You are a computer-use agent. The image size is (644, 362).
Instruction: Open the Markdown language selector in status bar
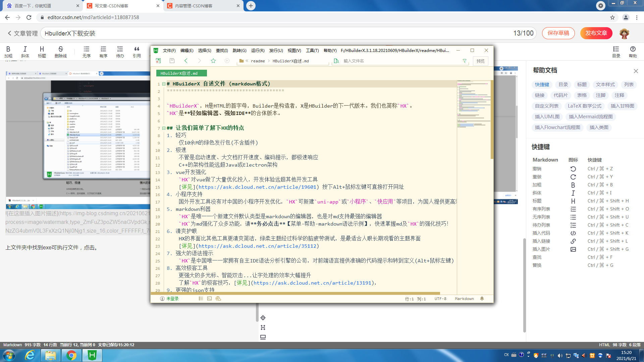click(464, 299)
